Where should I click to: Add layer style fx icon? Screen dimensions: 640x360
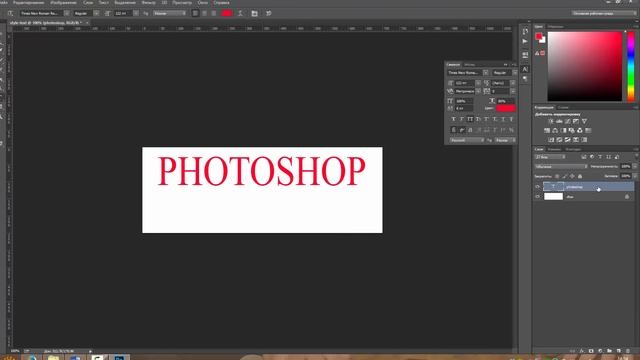point(582,351)
